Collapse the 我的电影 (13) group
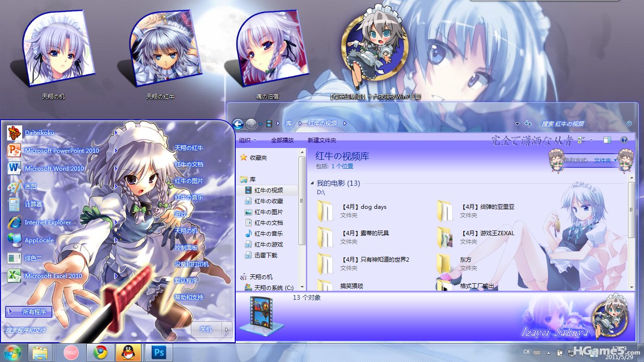Image resolution: width=644 pixels, height=362 pixels. [x=313, y=183]
